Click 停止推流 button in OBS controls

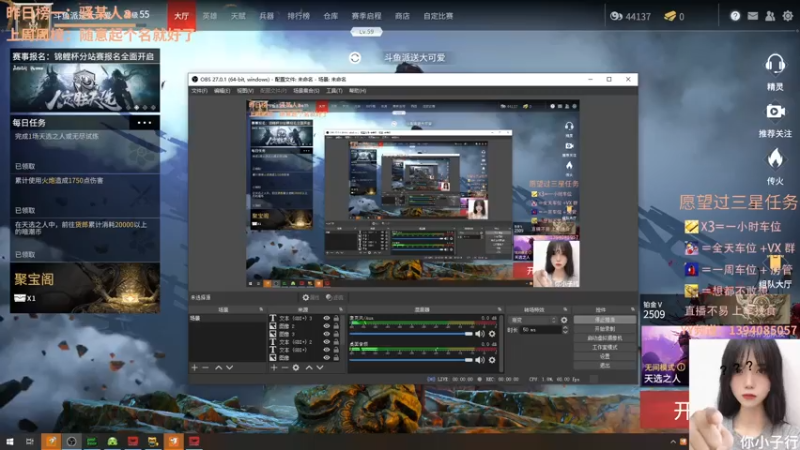click(x=605, y=320)
